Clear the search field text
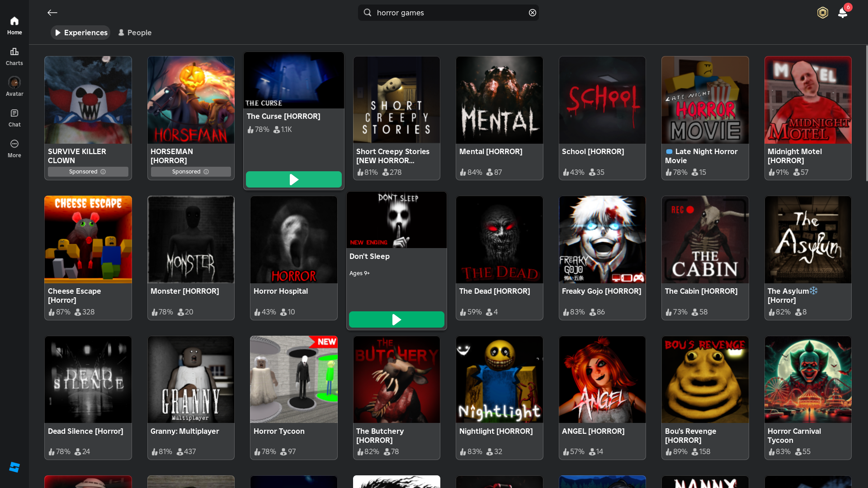The width and height of the screenshot is (868, 488). 533,13
